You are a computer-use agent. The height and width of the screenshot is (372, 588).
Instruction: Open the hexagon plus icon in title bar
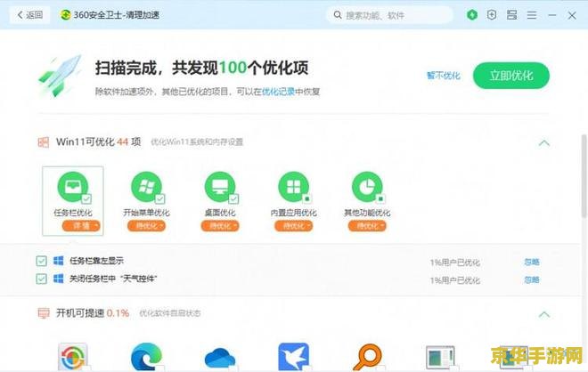click(x=492, y=15)
